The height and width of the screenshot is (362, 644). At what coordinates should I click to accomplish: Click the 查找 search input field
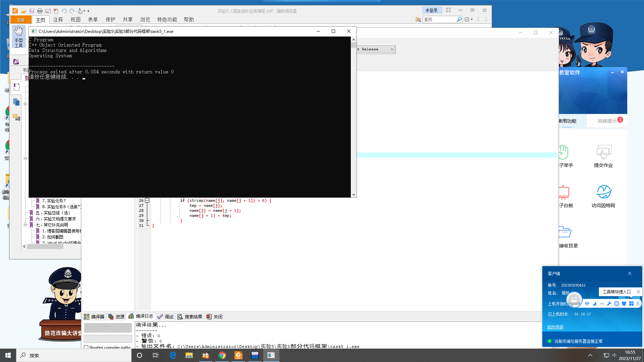pyautogui.click(x=439, y=20)
